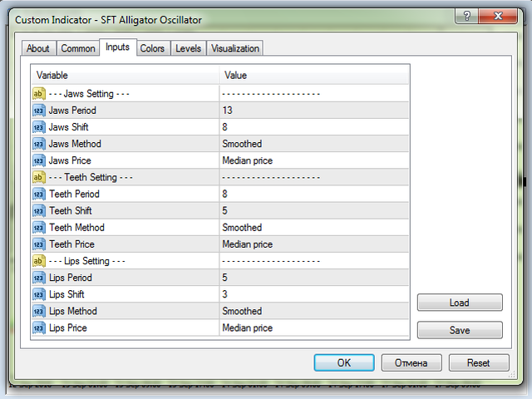Click the string icon beside Jaws Setting
Viewport: 532px width, 399px height.
click(39, 94)
